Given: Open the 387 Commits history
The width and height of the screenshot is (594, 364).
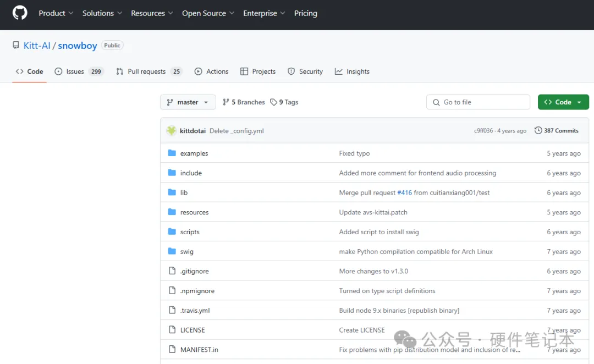Looking at the screenshot, I should pyautogui.click(x=557, y=130).
